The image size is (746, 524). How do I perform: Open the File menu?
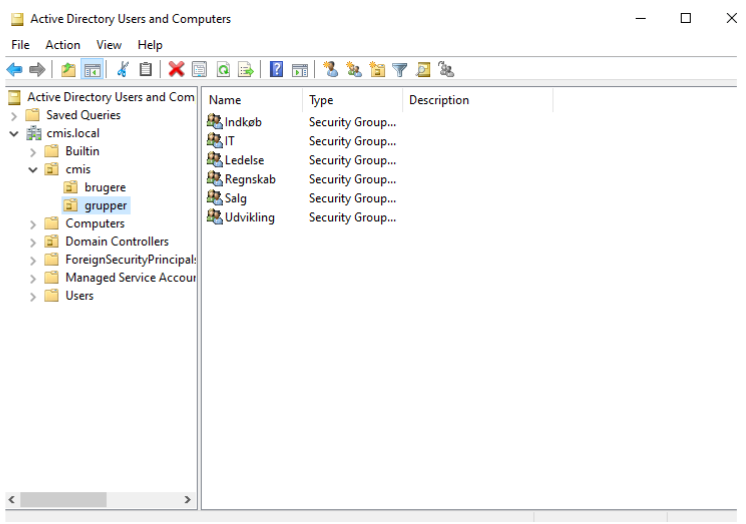[20, 45]
